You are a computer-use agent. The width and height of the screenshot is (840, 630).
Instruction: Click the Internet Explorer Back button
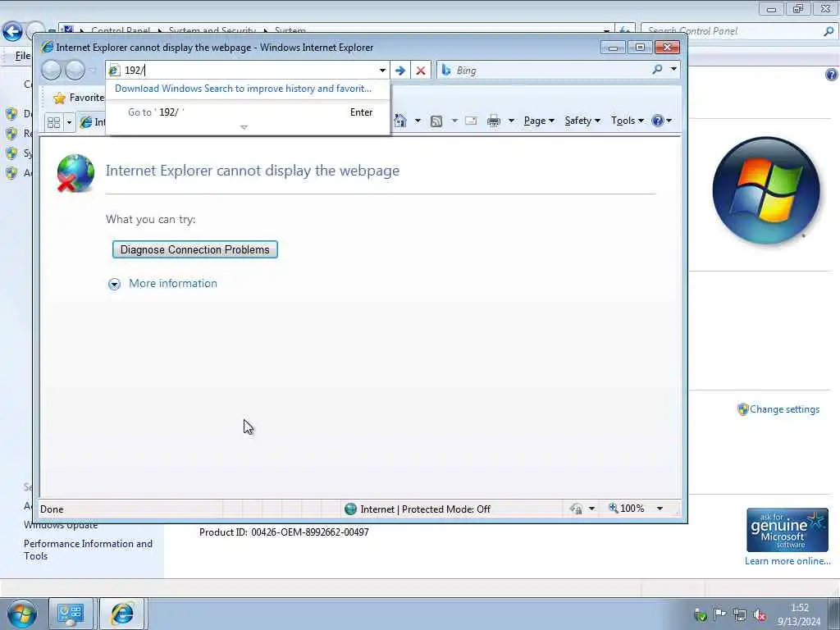pos(52,71)
